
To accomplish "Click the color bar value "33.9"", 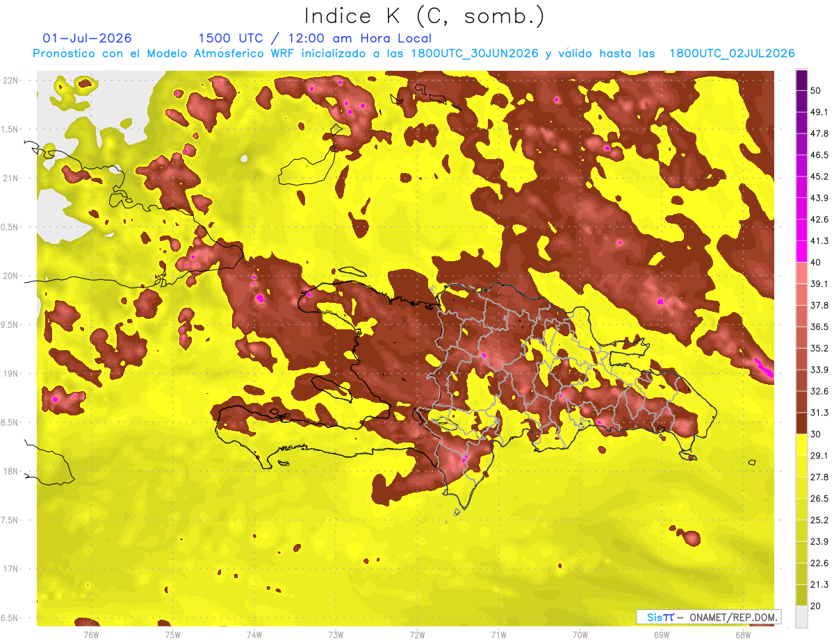I will point(819,370).
